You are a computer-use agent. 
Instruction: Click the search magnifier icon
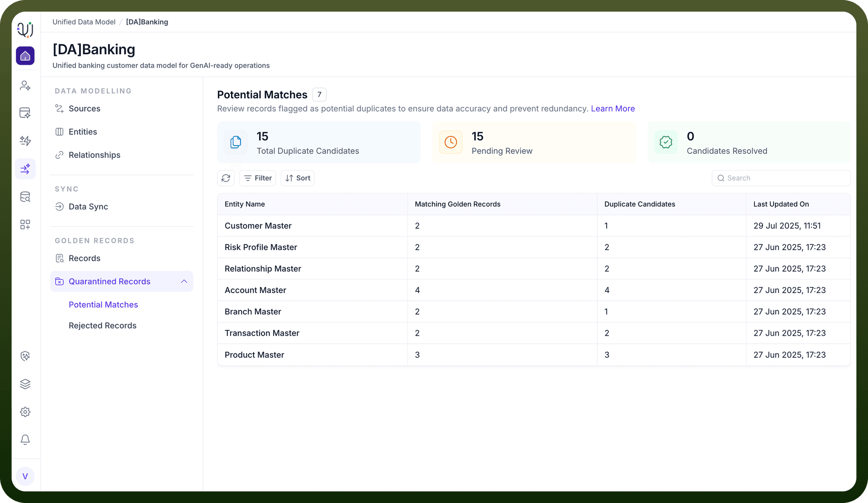click(721, 178)
